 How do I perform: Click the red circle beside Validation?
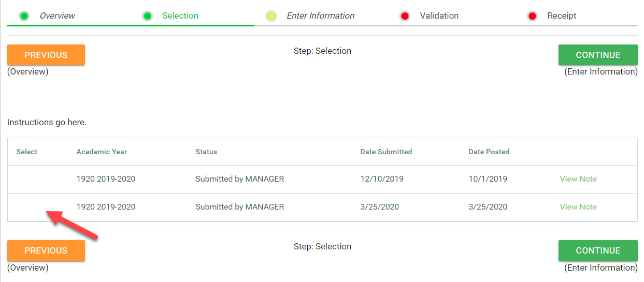[x=405, y=16]
